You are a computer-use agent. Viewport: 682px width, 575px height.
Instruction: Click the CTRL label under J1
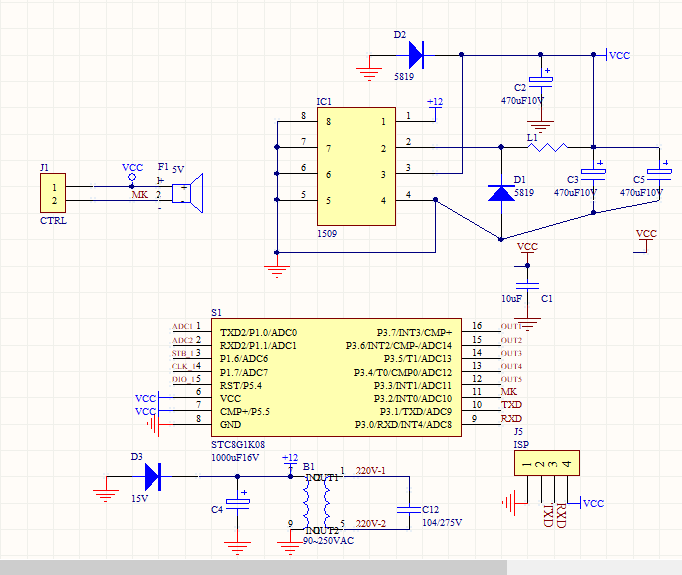pyautogui.click(x=53, y=221)
